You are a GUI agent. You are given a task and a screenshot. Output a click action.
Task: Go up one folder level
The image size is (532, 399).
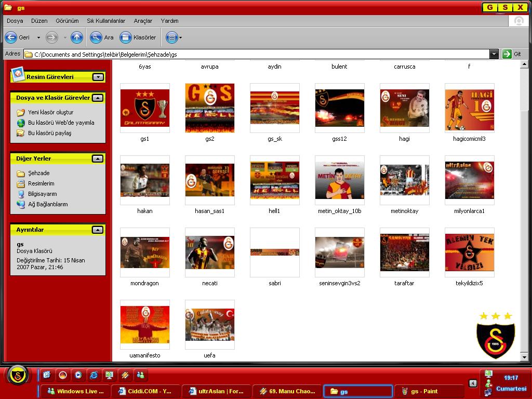[77, 37]
